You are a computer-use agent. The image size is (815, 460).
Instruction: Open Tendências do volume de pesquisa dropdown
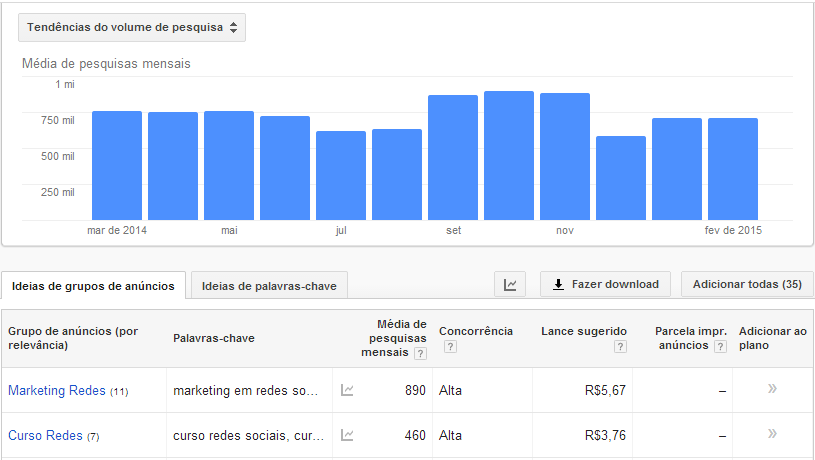(132, 28)
